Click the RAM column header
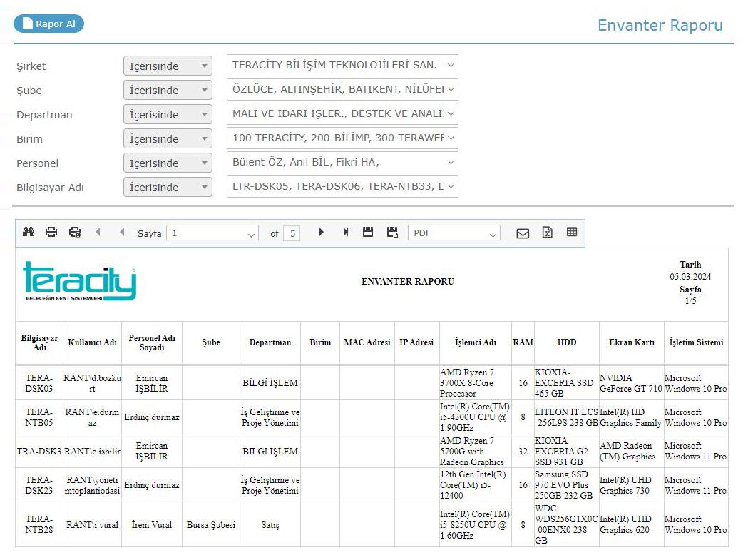748x560 pixels. (523, 343)
